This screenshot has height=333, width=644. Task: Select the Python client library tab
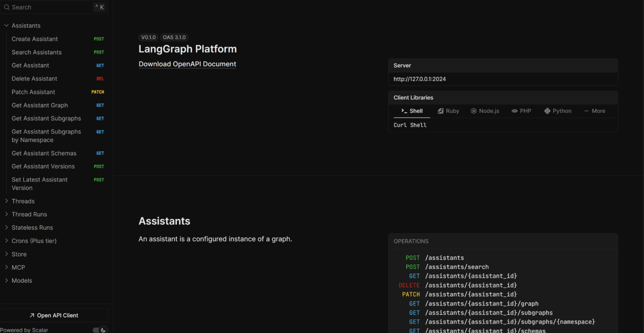tap(558, 111)
